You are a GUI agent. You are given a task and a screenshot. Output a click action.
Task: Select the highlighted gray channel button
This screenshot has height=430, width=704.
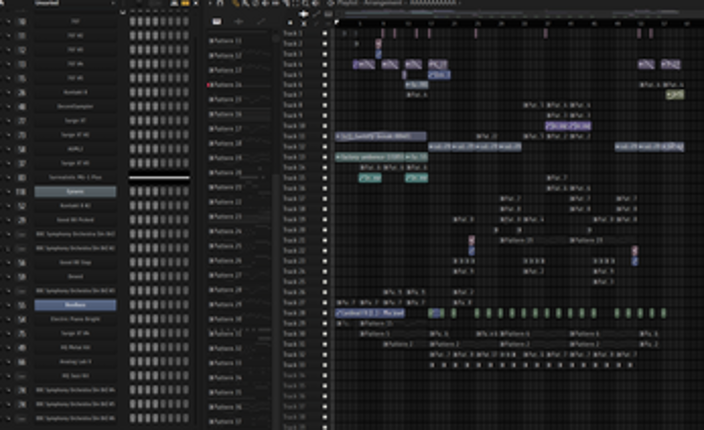coord(75,192)
